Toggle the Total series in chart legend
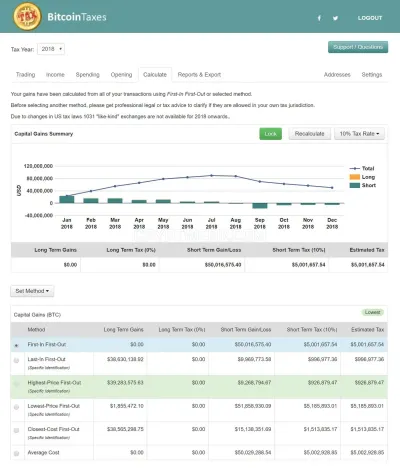This screenshot has height=471, width=400. click(362, 168)
